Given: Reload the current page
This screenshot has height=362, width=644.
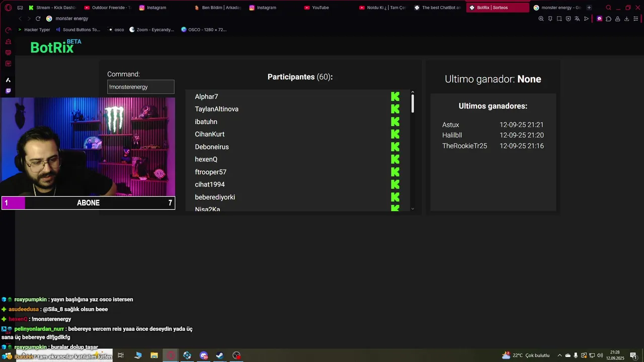Looking at the screenshot, I should pos(38,19).
